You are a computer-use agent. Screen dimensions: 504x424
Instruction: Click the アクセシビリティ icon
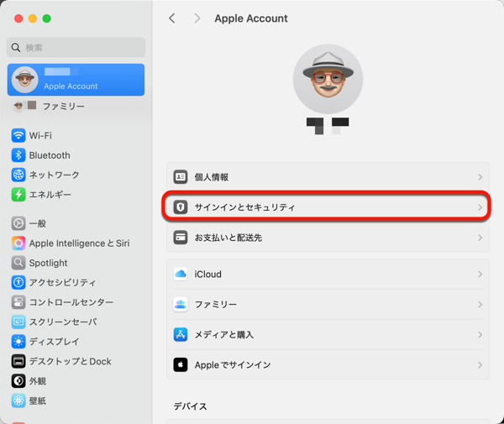point(18,282)
